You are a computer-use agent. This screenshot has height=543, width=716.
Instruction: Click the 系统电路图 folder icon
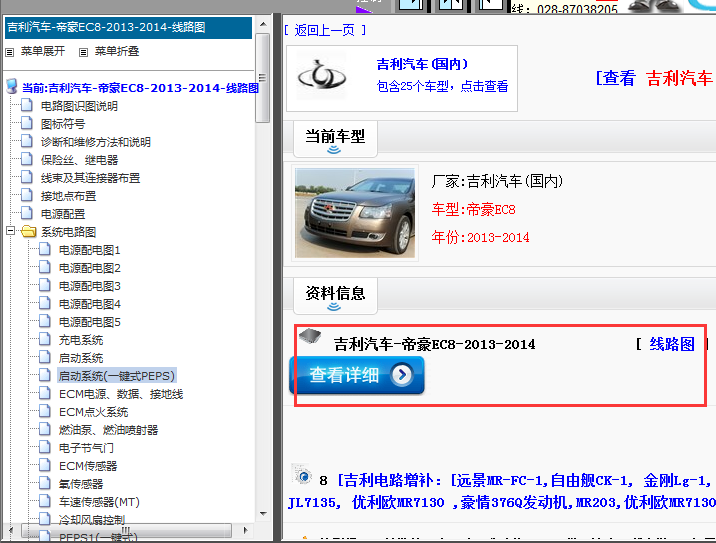pos(28,232)
